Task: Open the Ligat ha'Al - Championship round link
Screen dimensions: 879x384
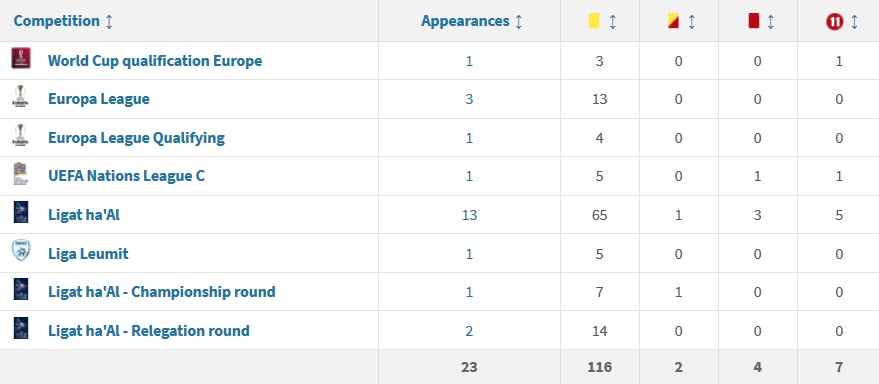Action: (x=161, y=292)
